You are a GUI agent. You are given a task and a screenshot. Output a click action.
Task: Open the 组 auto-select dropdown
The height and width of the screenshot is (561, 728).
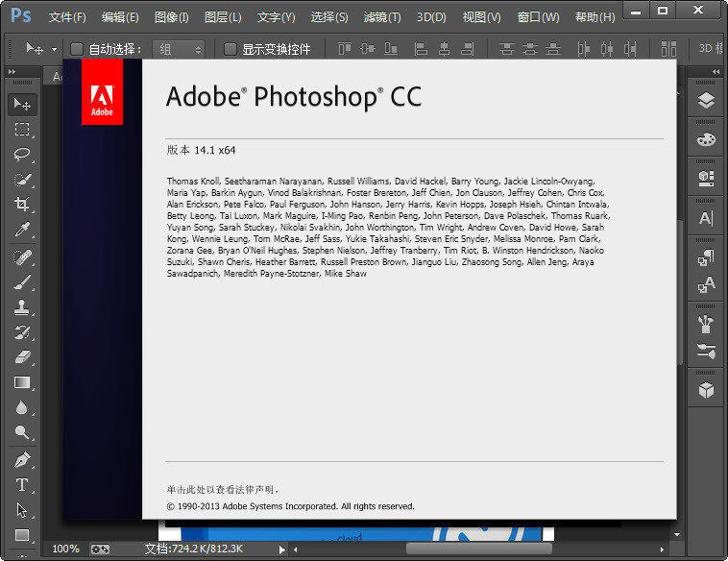180,49
